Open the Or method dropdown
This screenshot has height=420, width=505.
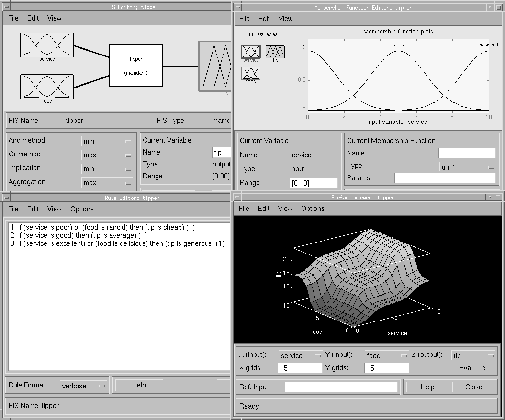tap(107, 155)
